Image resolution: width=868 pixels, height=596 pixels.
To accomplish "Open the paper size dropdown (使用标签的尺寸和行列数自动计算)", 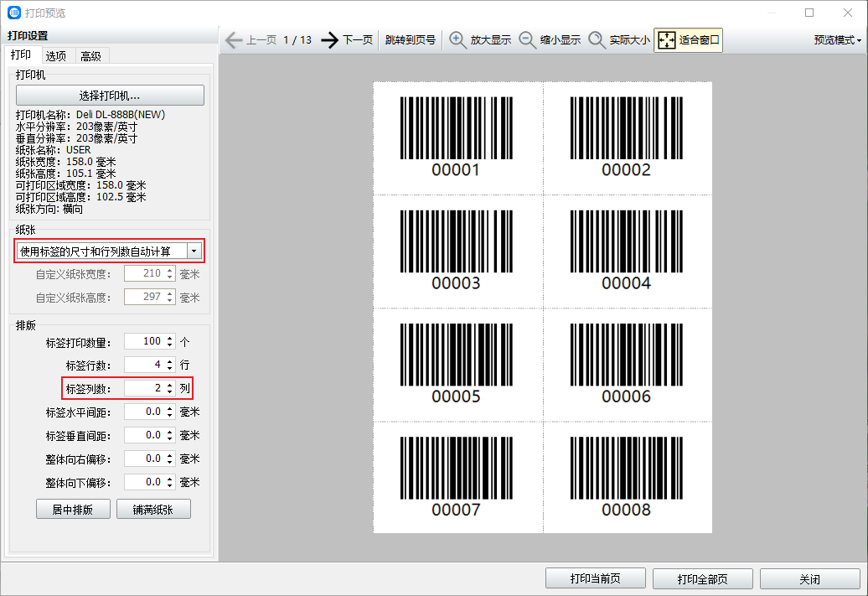I will pos(110,251).
